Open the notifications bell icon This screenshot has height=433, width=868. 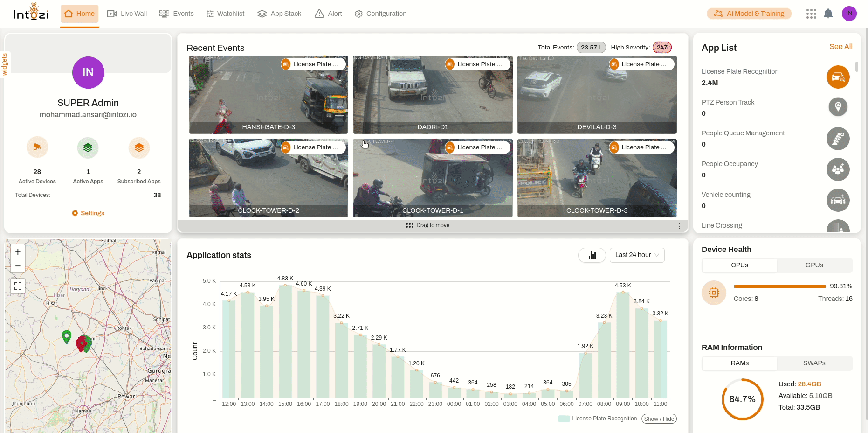click(x=828, y=14)
